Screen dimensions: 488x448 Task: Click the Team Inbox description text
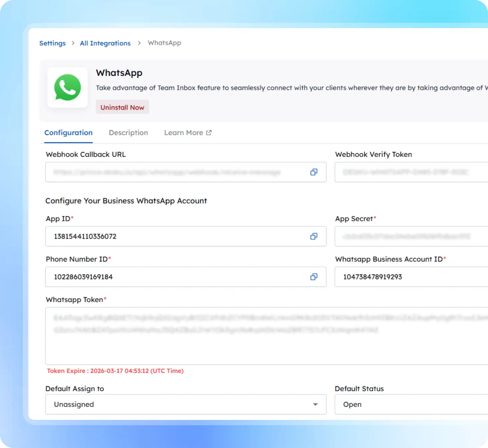292,88
